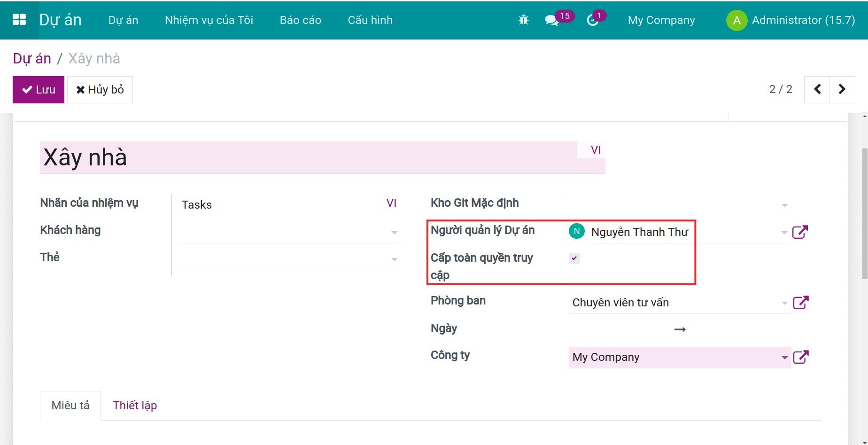Uncheck Cấp toàn quyền truy cập checkbox
This screenshot has height=445, width=868.
(x=574, y=258)
